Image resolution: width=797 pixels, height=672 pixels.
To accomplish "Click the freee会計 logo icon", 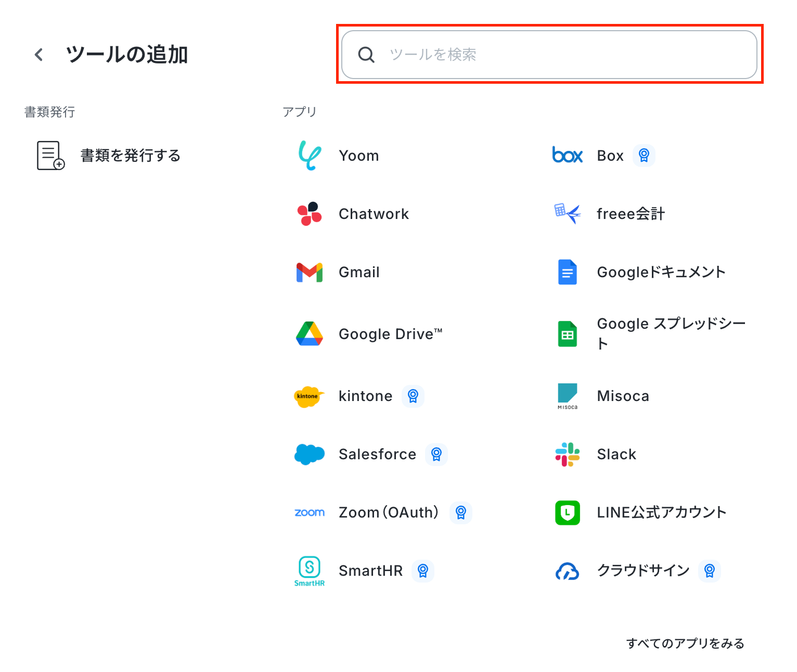I will [x=568, y=213].
